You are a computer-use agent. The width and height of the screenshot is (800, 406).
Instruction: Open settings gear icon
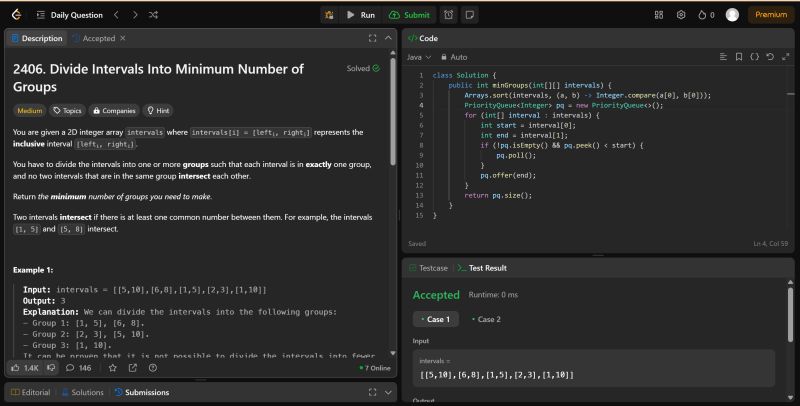tap(681, 15)
